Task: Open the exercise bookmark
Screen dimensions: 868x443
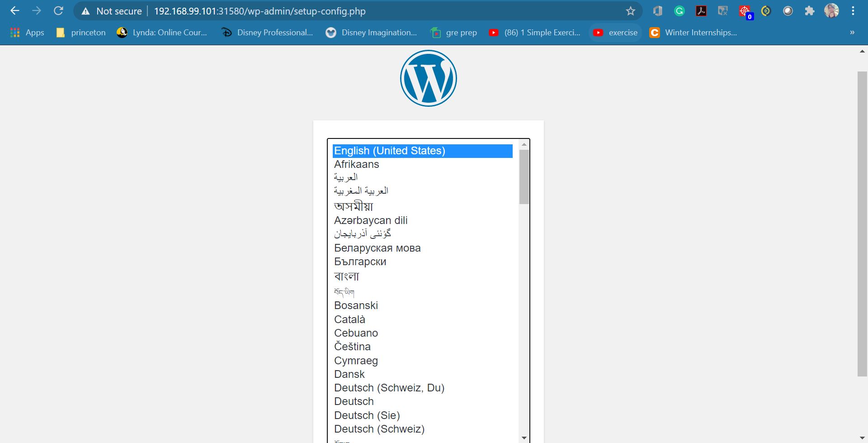Action: (615, 33)
